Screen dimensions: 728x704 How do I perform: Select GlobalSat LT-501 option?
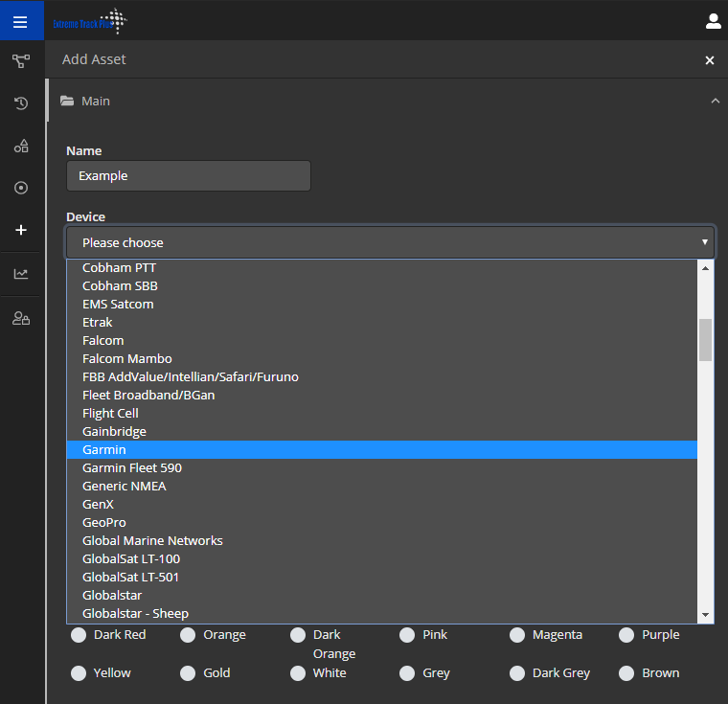point(381,578)
